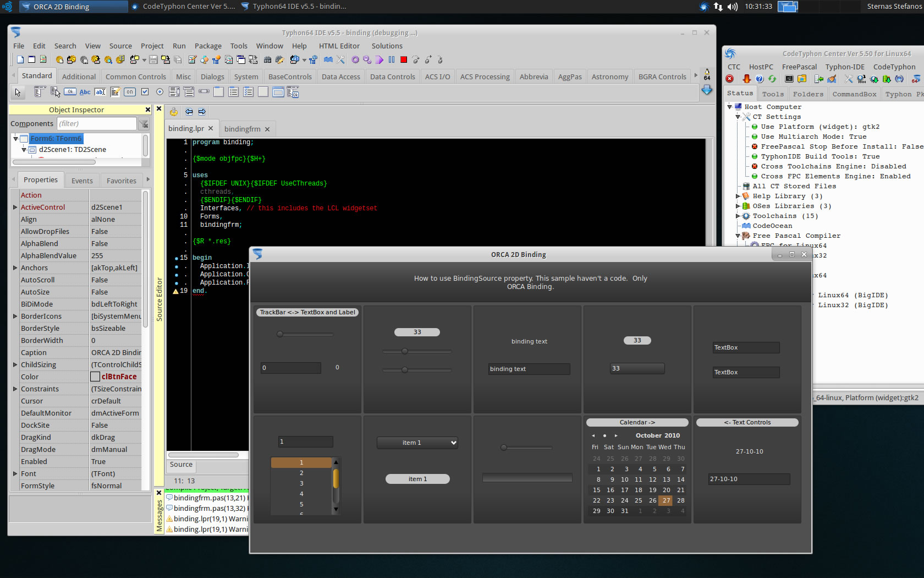
Task: Open the FreePascal menu in CodeTyphon Center
Action: tap(799, 67)
